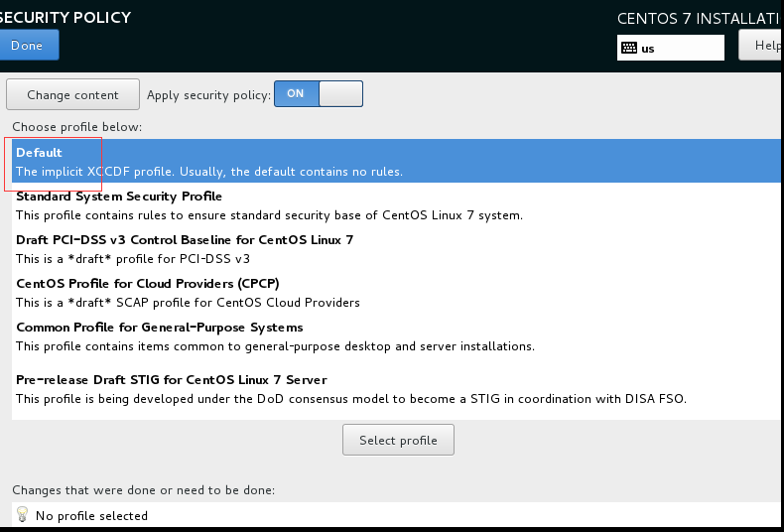Click the Apply security policy label

coord(208,95)
